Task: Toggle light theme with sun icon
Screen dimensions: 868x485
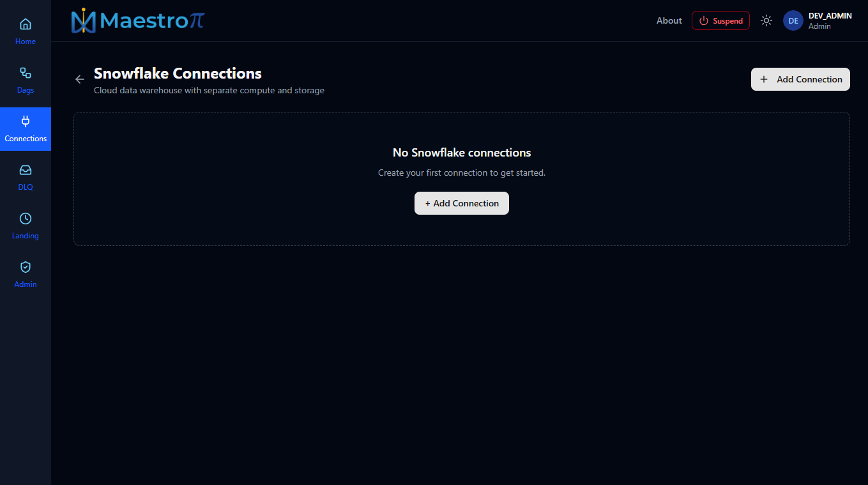Action: [x=766, y=20]
